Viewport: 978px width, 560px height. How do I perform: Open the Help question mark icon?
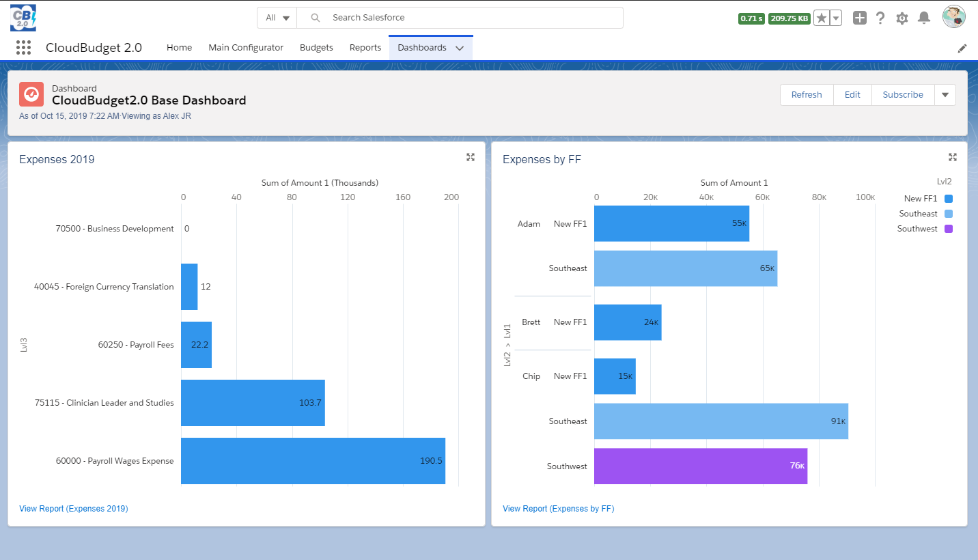881,18
